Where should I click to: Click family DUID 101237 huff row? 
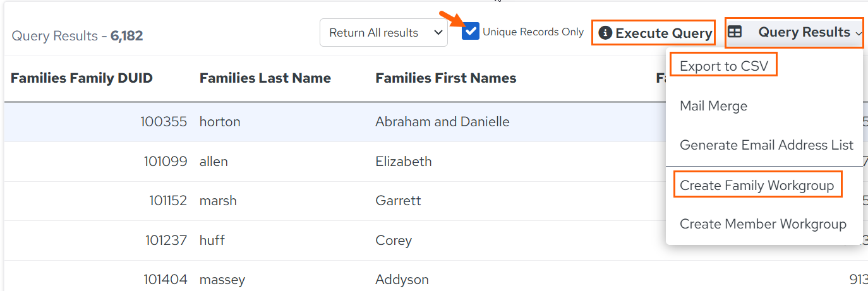coord(335,241)
